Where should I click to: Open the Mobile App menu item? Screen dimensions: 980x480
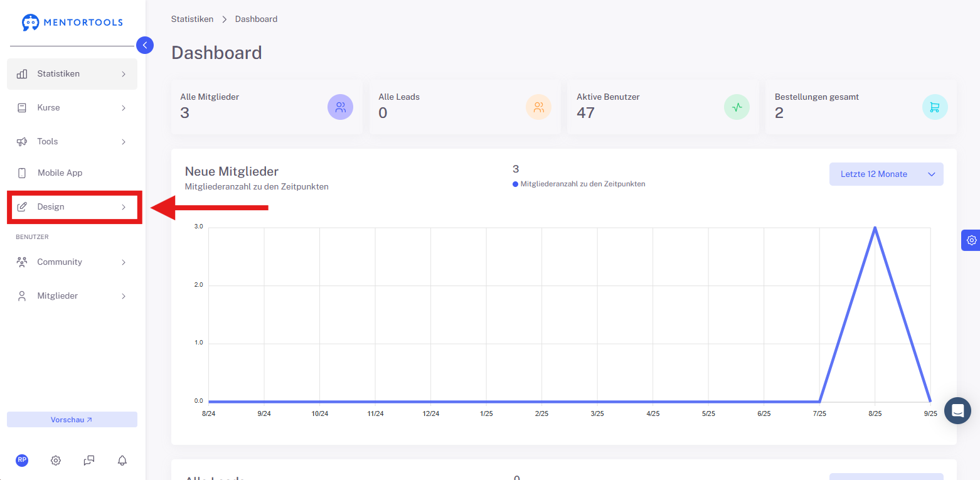(x=72, y=173)
